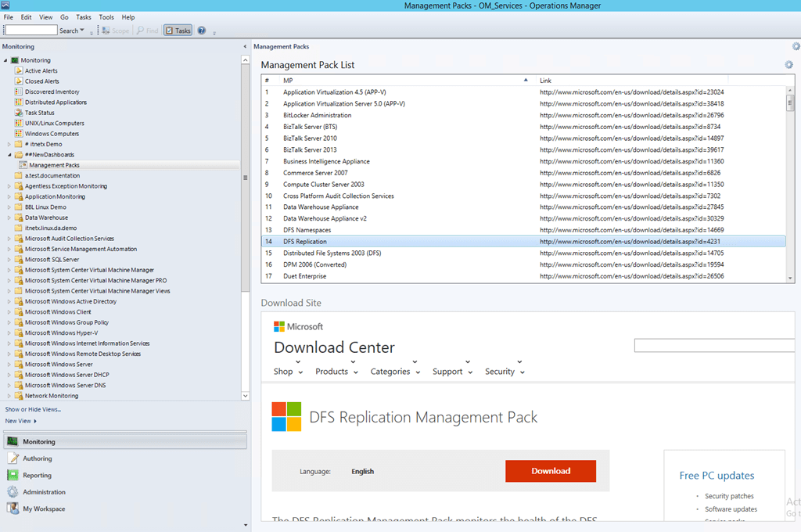Click the Download Center search box
Viewport: 801px width, 532px height.
(714, 346)
